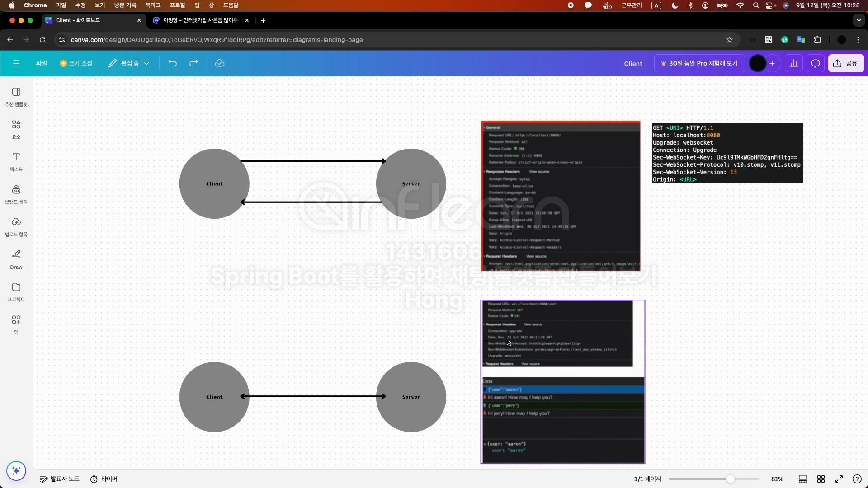Open the Chrome 북마크 menu bar item
The image size is (868, 488).
tap(153, 5)
